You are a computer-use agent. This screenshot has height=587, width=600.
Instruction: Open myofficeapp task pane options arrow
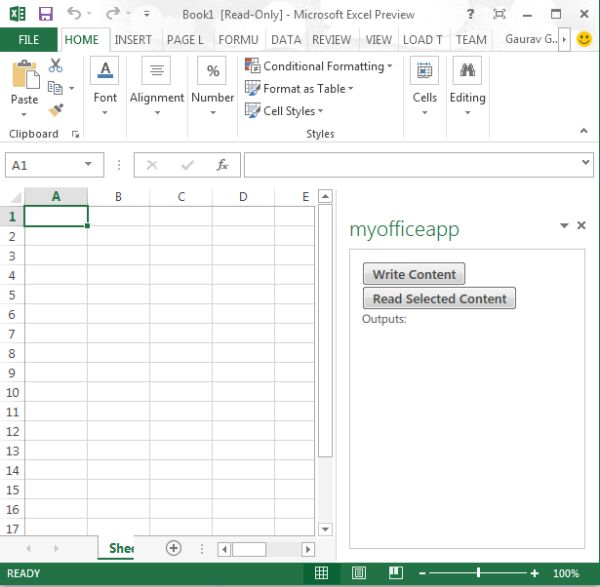tap(564, 225)
